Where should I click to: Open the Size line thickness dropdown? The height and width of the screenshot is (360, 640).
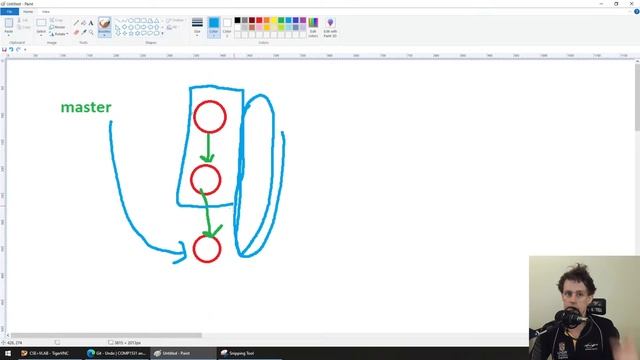click(197, 27)
